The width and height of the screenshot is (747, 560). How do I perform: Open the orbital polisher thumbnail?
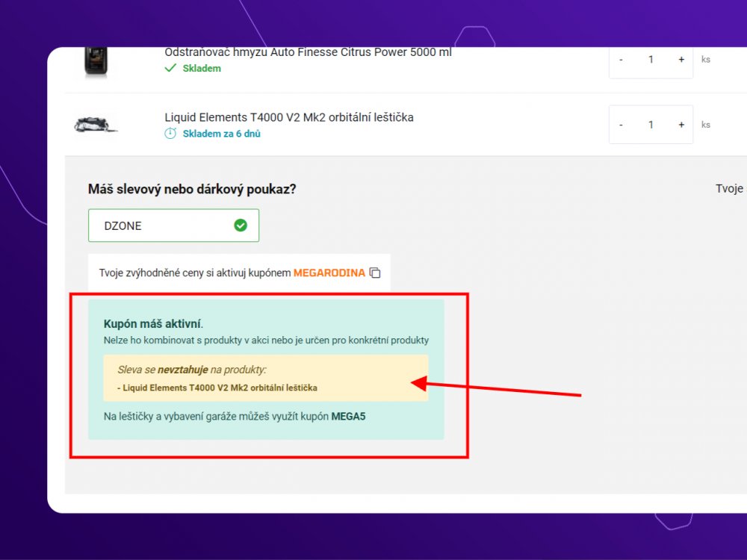[96, 125]
